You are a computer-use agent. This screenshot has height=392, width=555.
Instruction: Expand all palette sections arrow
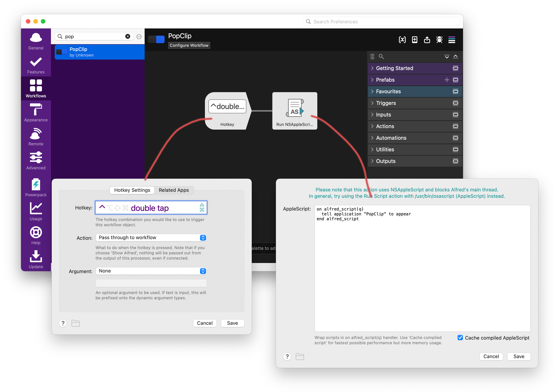(447, 57)
